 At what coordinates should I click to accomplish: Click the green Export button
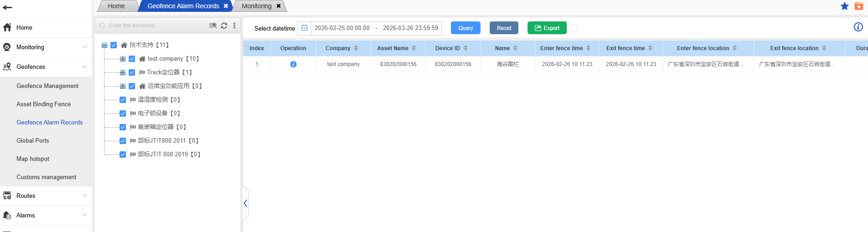tap(547, 28)
